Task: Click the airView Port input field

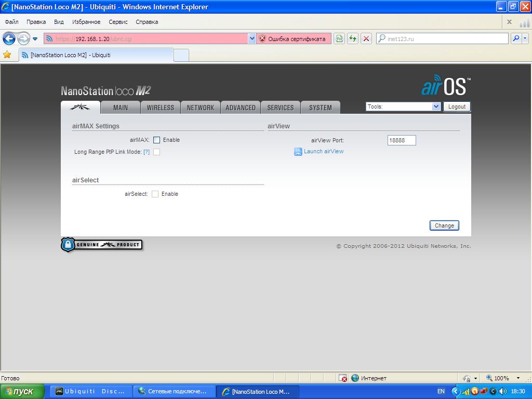Action: [x=402, y=140]
